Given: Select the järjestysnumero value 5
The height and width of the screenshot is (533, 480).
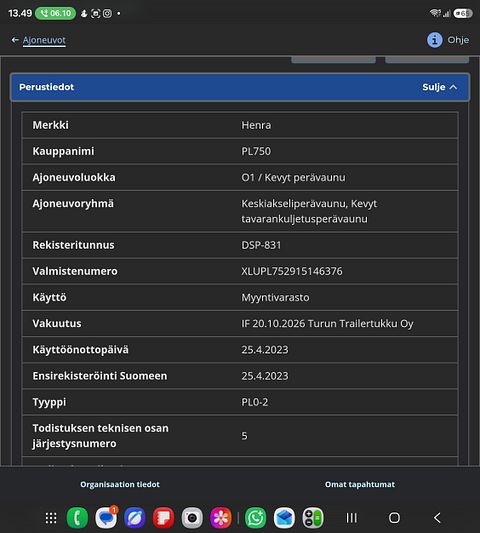Looking at the screenshot, I should [244, 436].
